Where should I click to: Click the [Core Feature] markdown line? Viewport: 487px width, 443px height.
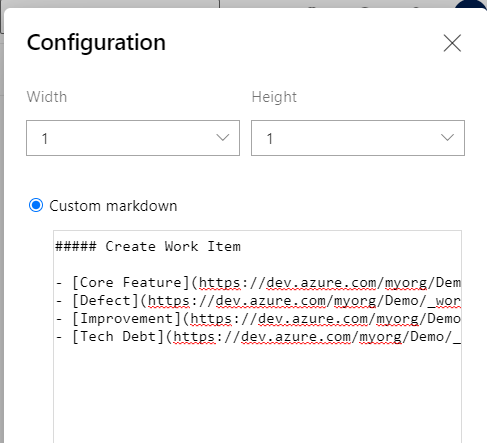[258, 283]
